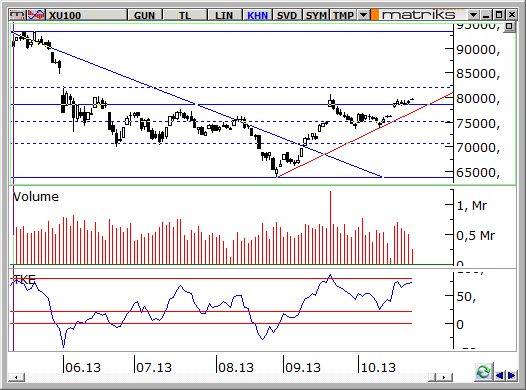526x390 pixels.
Task: Click the 06.13 date label
Action: [83, 368]
